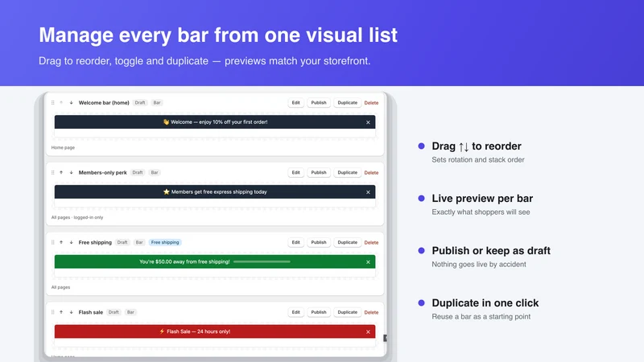Screen dimensions: 644x362
Task: Move Members-only perk up with arrow
Action: coord(61,172)
